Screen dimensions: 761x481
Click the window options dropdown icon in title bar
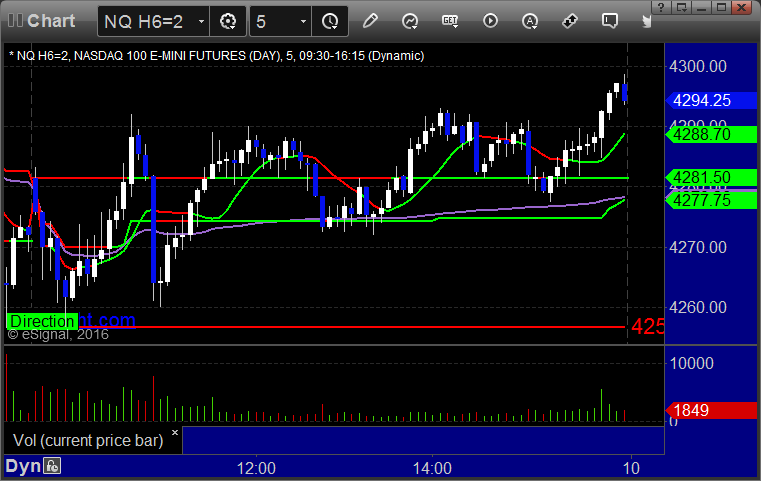click(x=682, y=7)
